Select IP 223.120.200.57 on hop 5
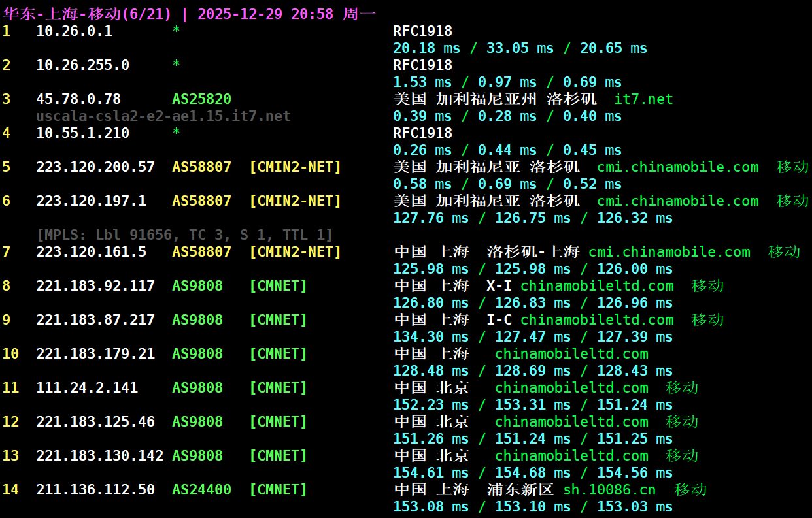Image resolution: width=812 pixels, height=518 pixels. click(x=95, y=167)
